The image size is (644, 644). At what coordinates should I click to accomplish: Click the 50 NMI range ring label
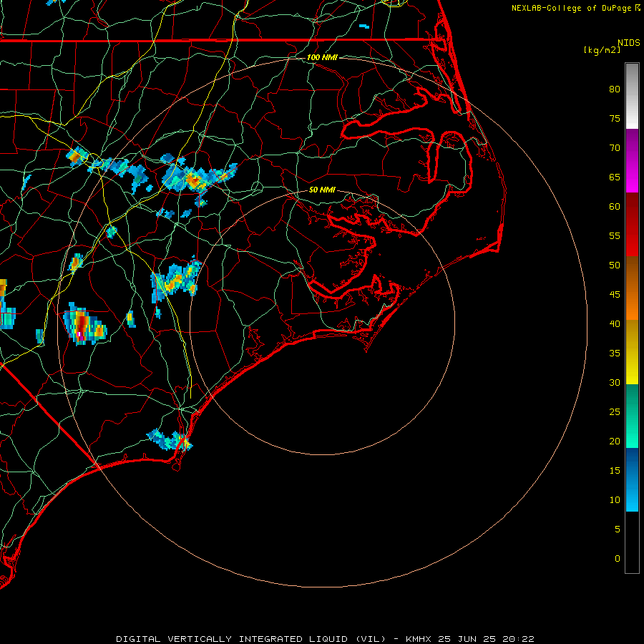(x=322, y=190)
